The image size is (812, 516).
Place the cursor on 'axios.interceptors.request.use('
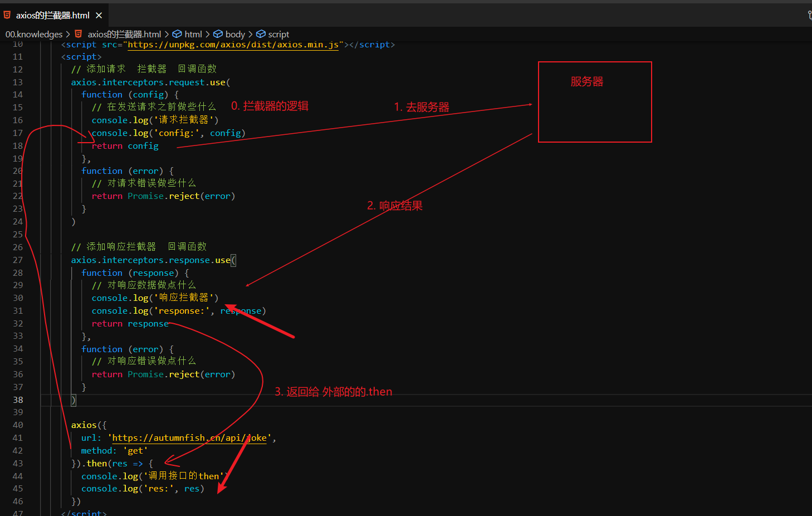pos(150,82)
